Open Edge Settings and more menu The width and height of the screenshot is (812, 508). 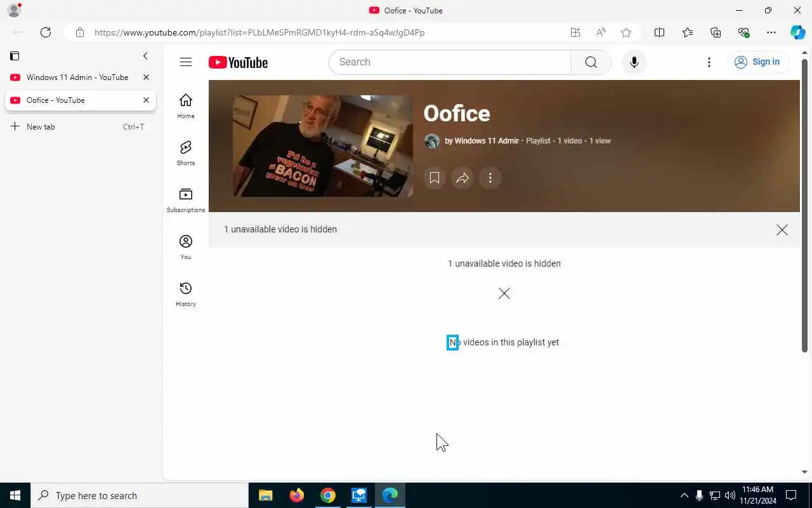[x=771, y=32]
